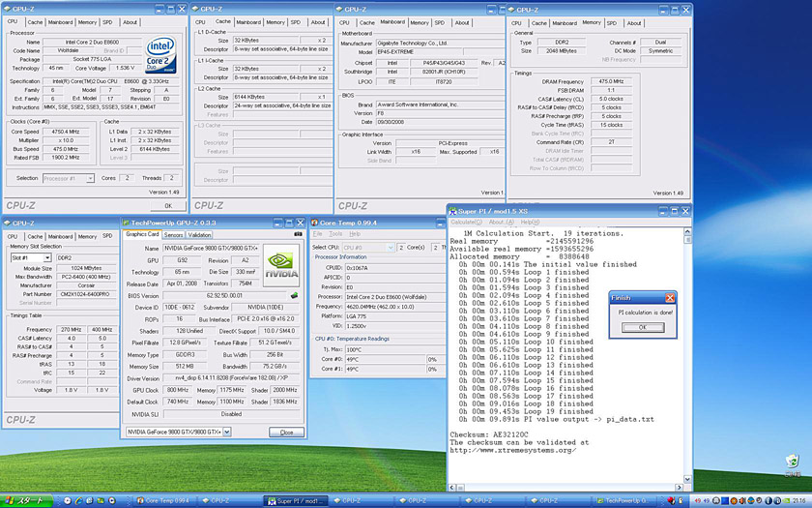Click Super PI vertical scrollbar up arrow

687,231
